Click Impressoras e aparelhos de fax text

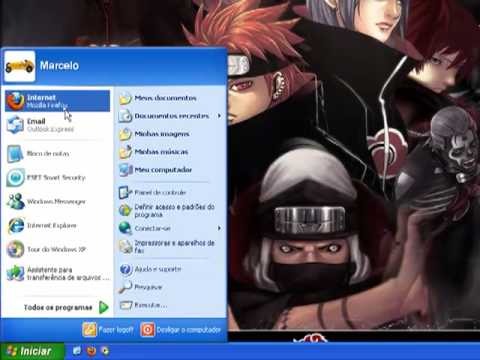point(174,247)
